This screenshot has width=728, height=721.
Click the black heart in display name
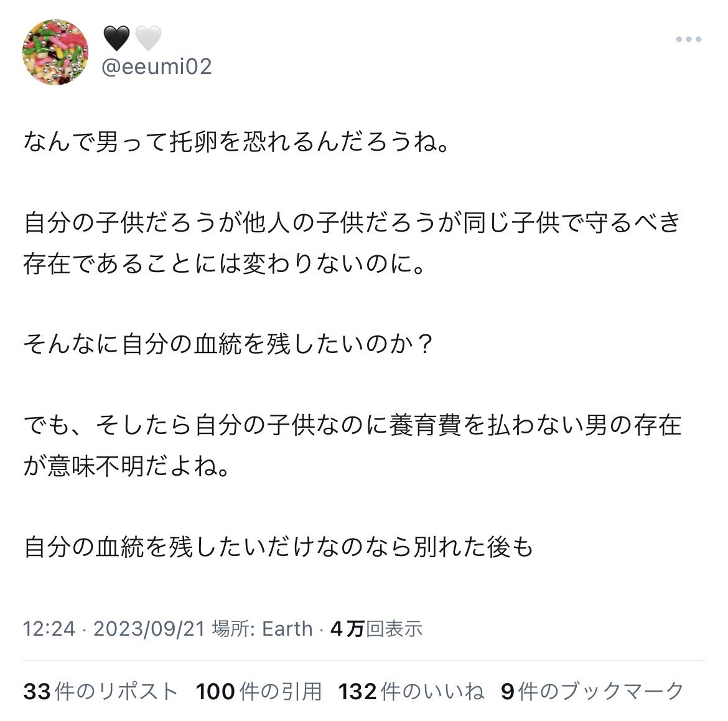(116, 38)
